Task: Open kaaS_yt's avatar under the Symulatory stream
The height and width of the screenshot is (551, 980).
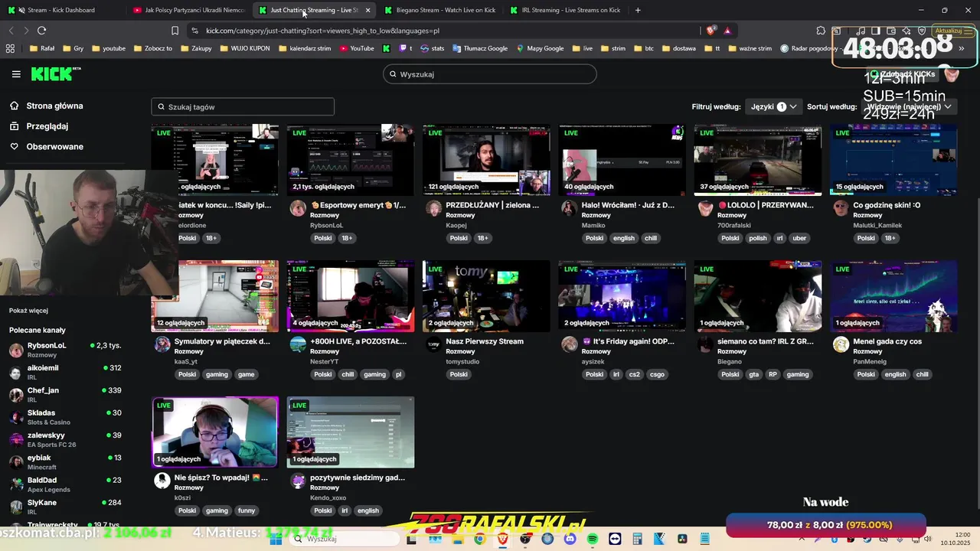Action: (162, 344)
